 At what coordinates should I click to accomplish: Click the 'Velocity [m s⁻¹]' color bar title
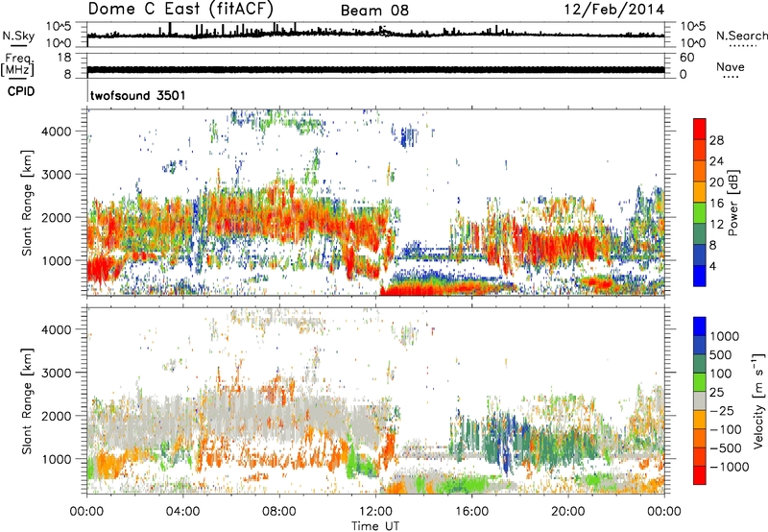coord(758,400)
